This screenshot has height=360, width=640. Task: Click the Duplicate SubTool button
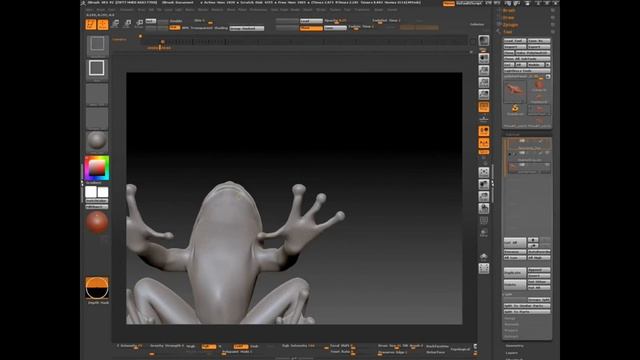pyautogui.click(x=515, y=272)
